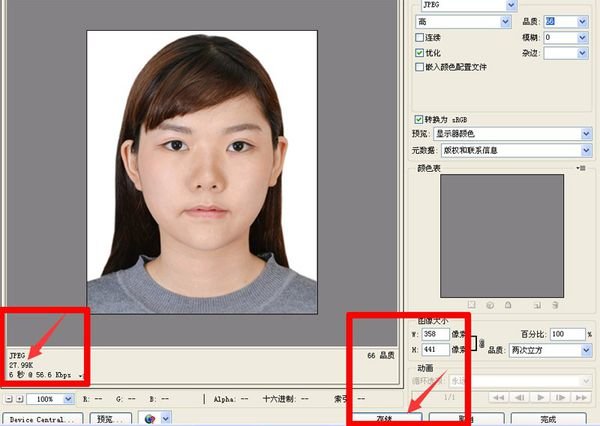The height and width of the screenshot is (426, 600).
Task: Click the Device Central button
Action: pos(42,419)
